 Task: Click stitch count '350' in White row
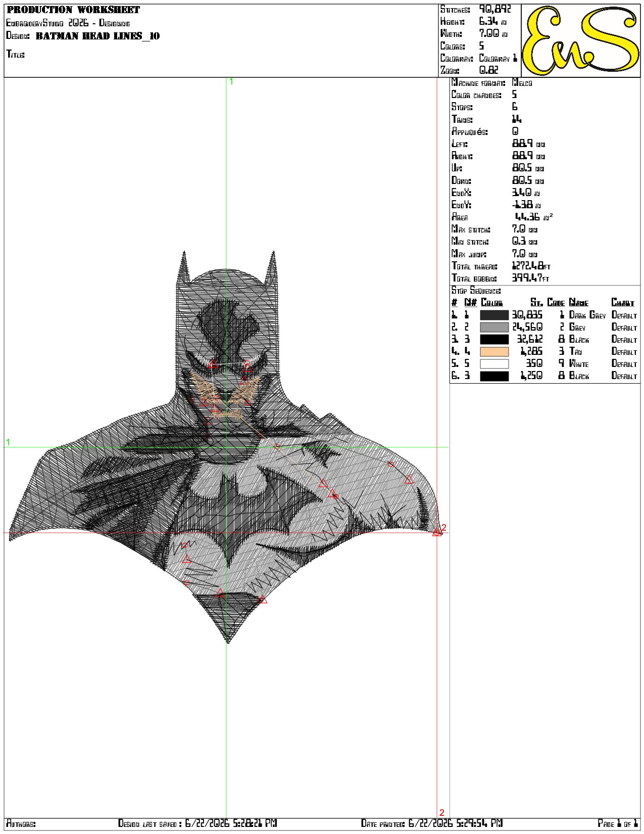[x=534, y=363]
